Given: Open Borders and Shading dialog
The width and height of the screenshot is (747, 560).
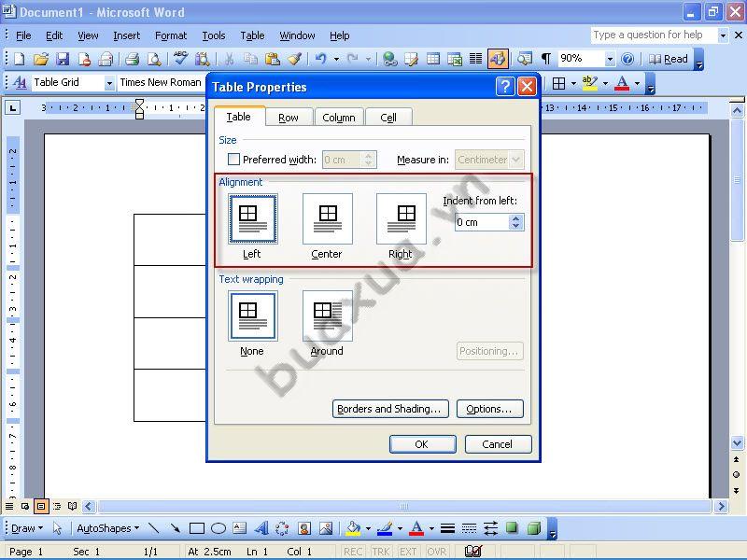Looking at the screenshot, I should click(x=390, y=409).
